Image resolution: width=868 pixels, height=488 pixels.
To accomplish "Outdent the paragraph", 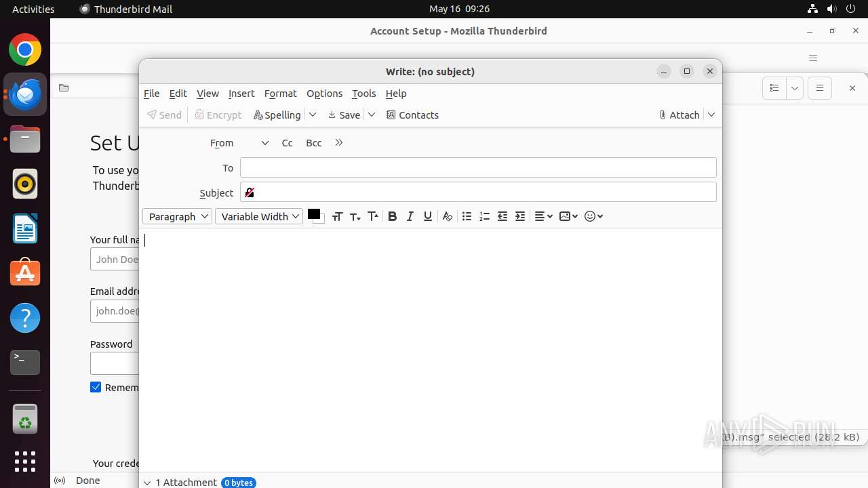I will point(502,216).
